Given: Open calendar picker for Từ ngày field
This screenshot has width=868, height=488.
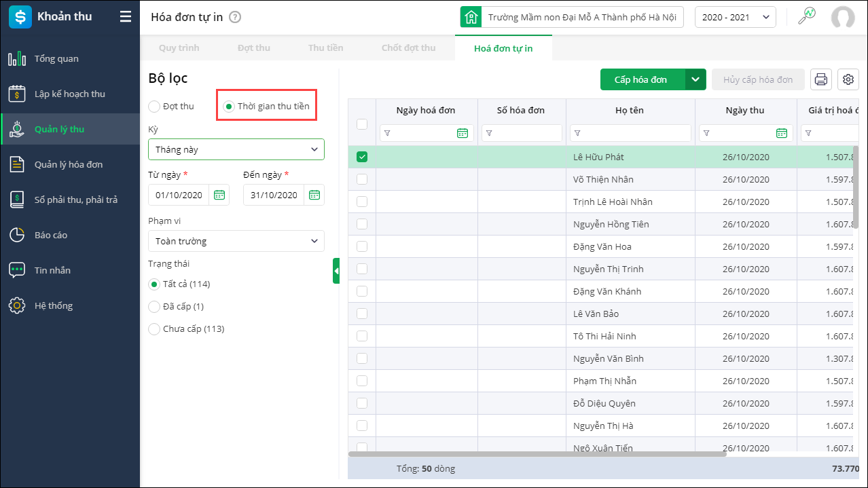Looking at the screenshot, I should coord(219,195).
